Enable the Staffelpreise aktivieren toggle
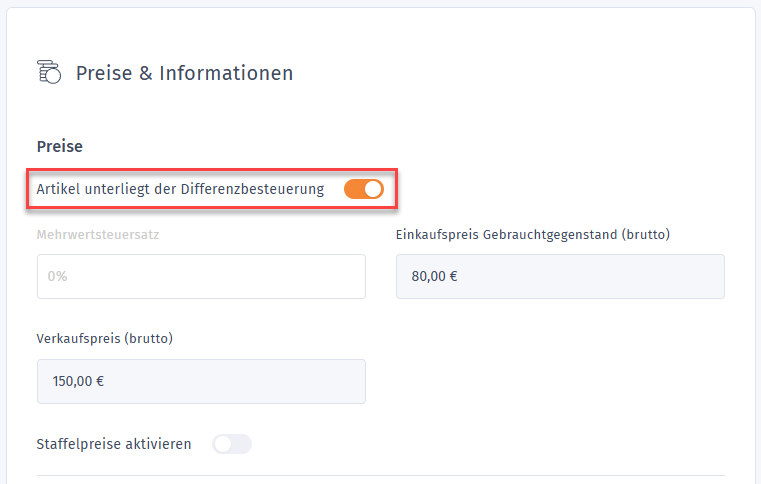This screenshot has width=761, height=484. 232,444
